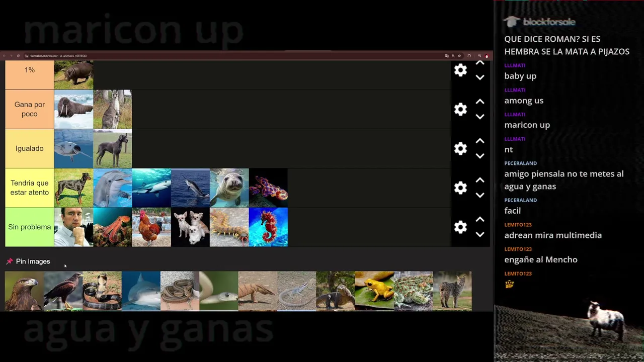Open settings gear for Tendria que estar atento tier
The image size is (644, 362).
pyautogui.click(x=460, y=188)
